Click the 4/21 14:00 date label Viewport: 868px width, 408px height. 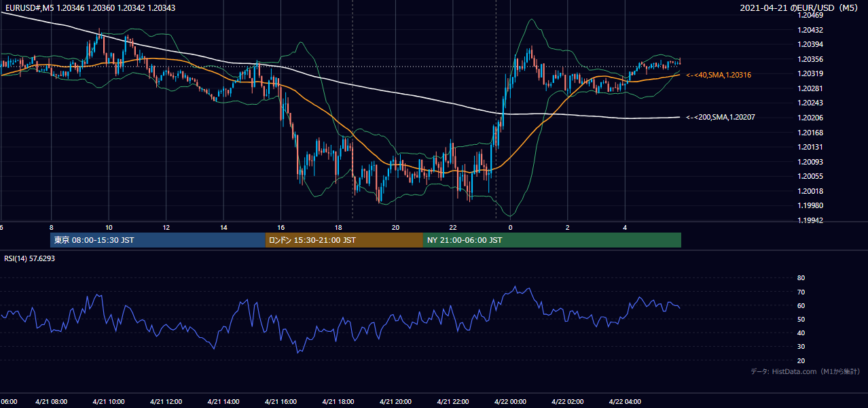[x=223, y=402]
